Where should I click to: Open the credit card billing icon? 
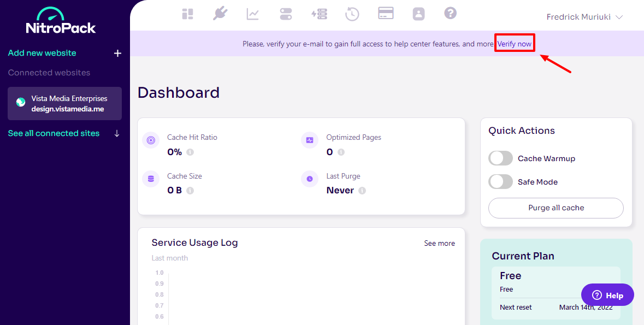[x=386, y=14]
